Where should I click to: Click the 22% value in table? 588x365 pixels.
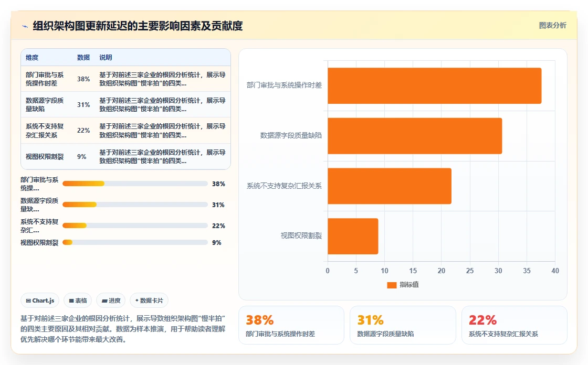click(83, 131)
